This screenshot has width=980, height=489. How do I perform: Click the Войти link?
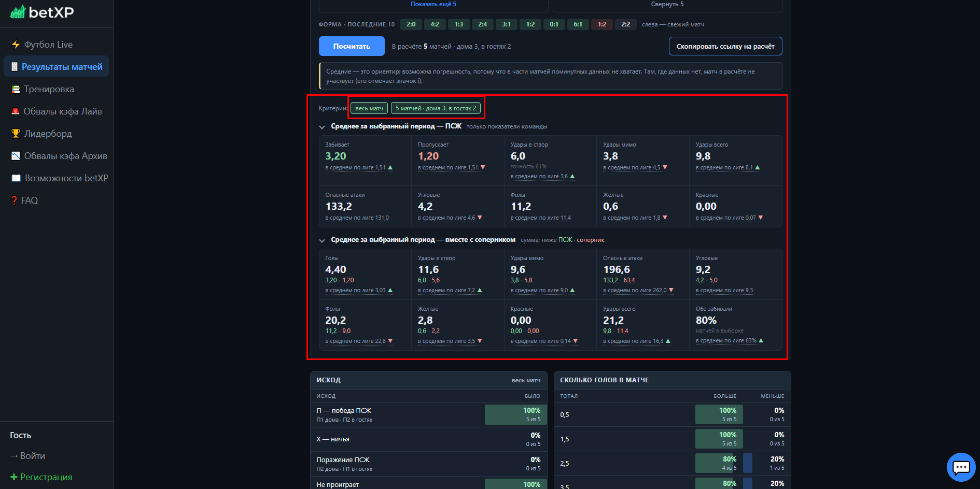coord(27,456)
